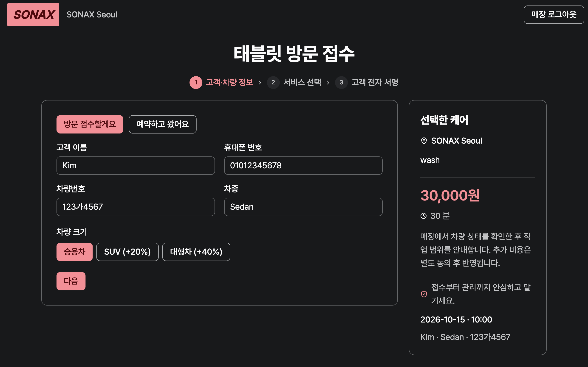The height and width of the screenshot is (367, 588).
Task: Click 매장 로그아웃 button
Action: (554, 14)
